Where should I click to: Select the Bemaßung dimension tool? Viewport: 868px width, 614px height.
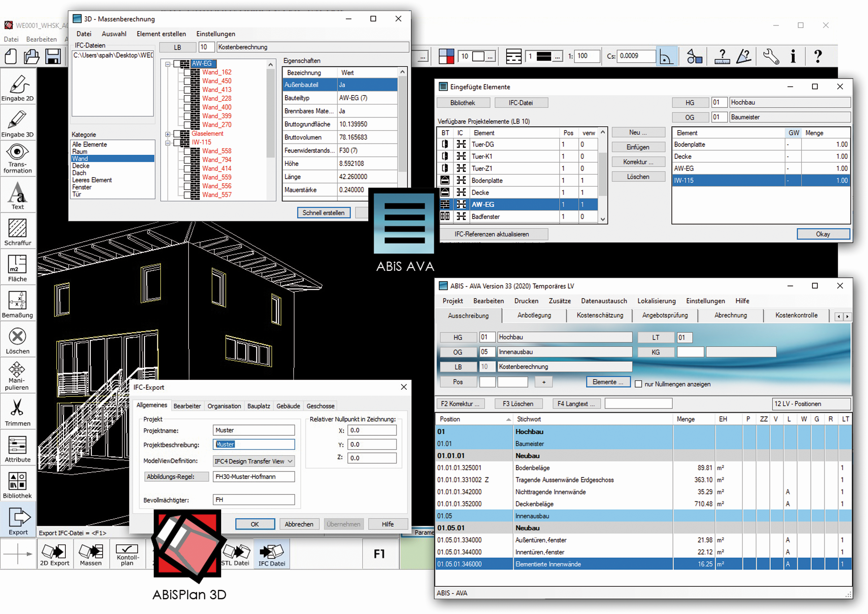click(x=18, y=304)
